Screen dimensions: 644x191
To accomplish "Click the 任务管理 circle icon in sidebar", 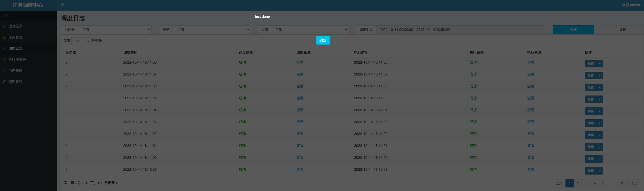I will point(5,37).
